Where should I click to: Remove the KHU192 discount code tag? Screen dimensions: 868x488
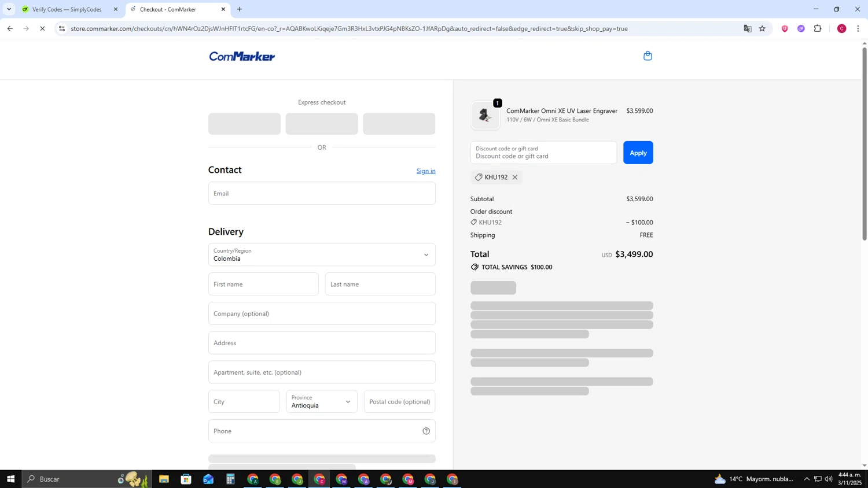(x=514, y=177)
